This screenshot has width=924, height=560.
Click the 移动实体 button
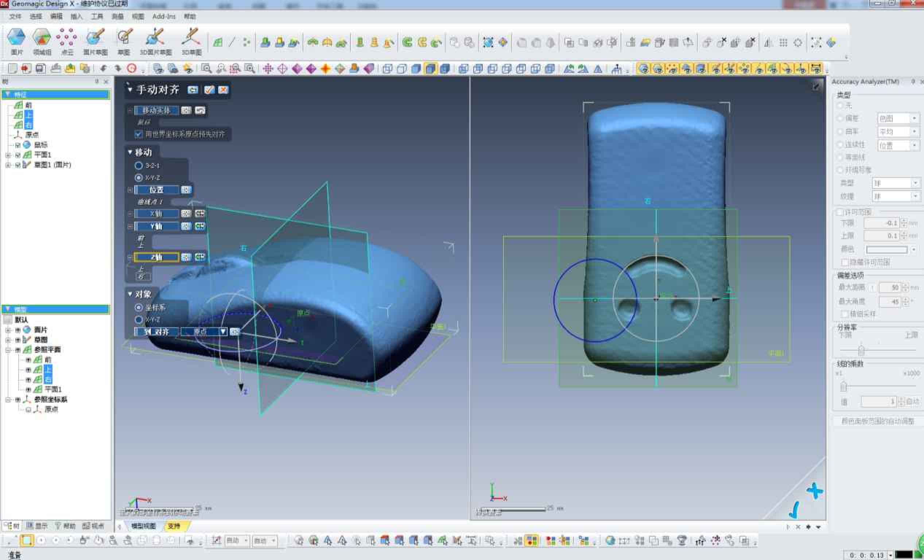[x=156, y=110]
